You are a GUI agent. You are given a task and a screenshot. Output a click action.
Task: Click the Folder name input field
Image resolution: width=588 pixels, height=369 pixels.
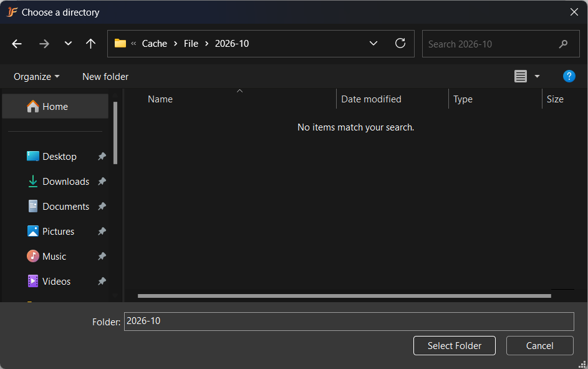tap(349, 322)
